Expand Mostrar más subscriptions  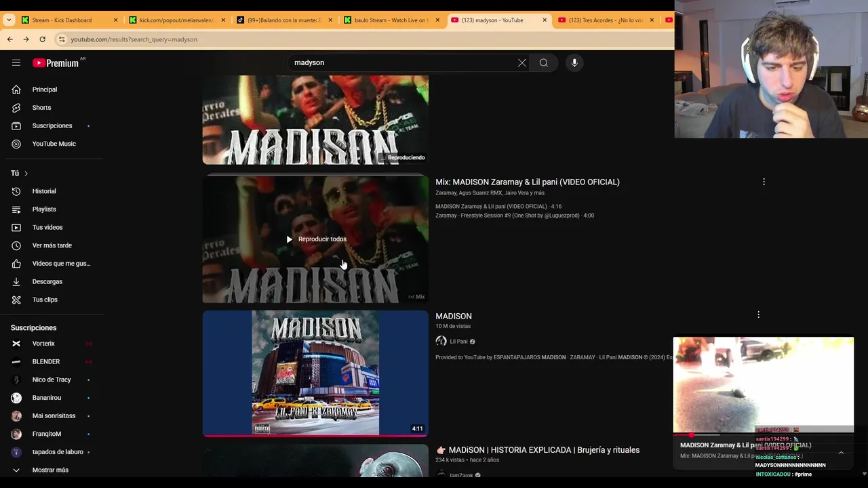52,470
